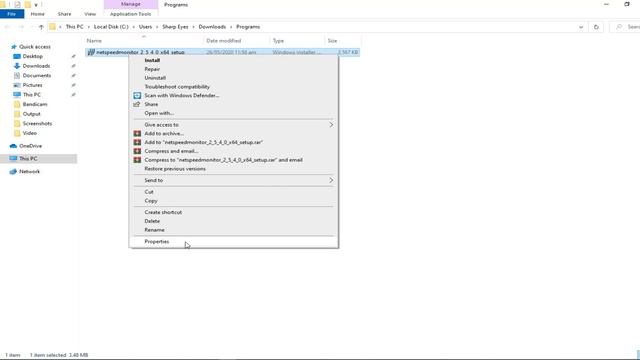Select Install from the context menu
Screen dimensions: 640x360
(152, 60)
